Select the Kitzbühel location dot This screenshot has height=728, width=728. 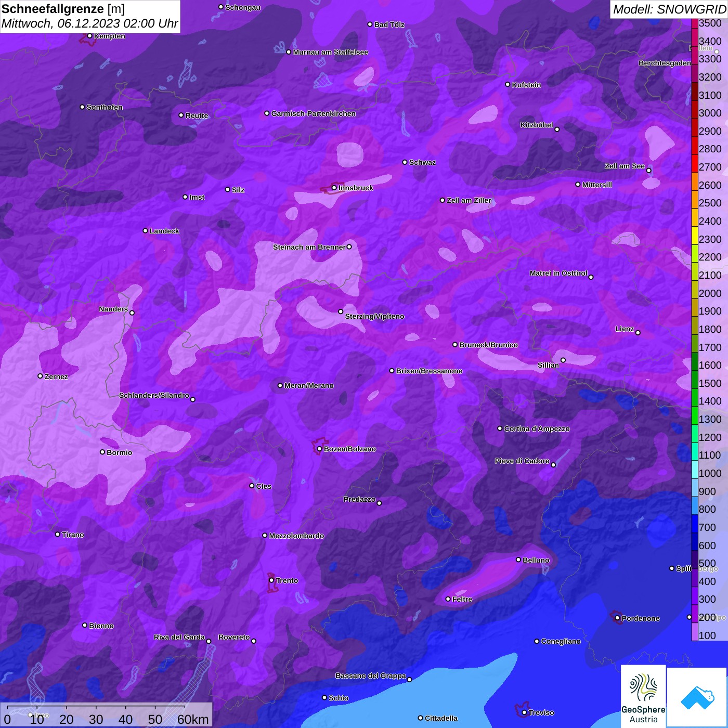click(557, 129)
